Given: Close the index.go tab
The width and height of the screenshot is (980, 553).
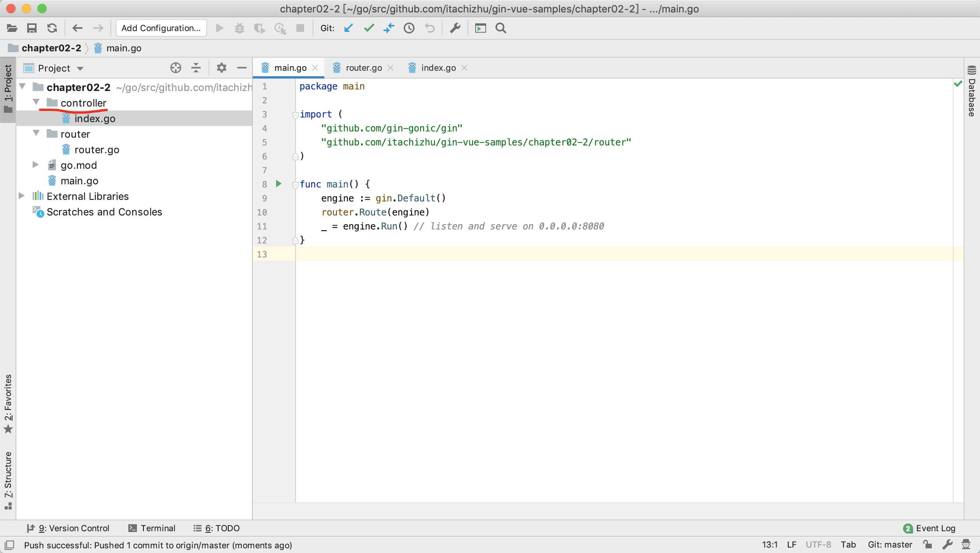Looking at the screenshot, I should click(464, 68).
